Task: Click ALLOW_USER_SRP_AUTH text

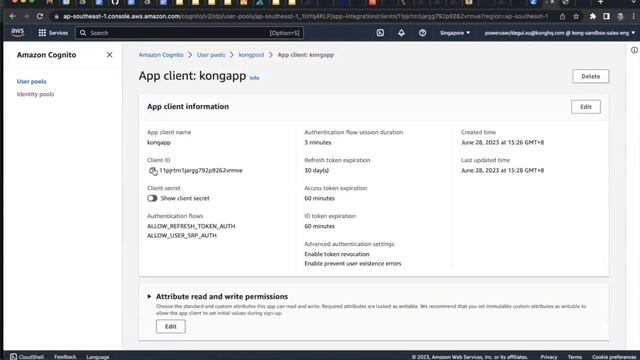Action: tap(182, 236)
